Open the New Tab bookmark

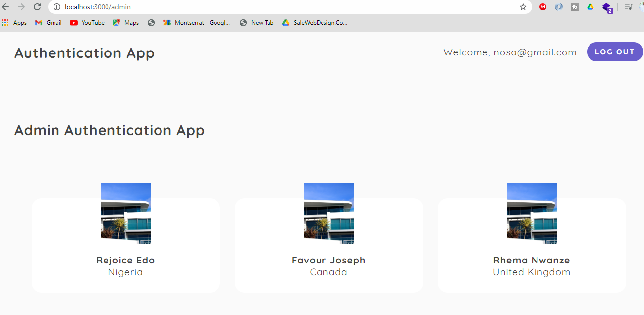click(257, 23)
